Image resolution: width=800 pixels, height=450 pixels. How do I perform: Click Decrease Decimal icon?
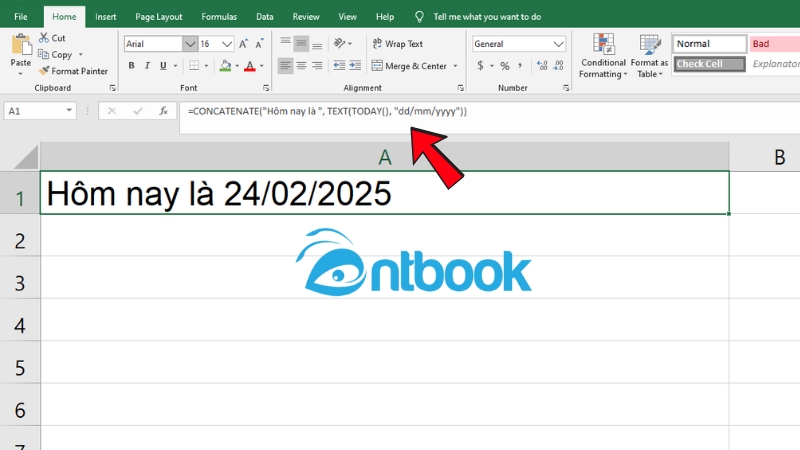[x=558, y=65]
